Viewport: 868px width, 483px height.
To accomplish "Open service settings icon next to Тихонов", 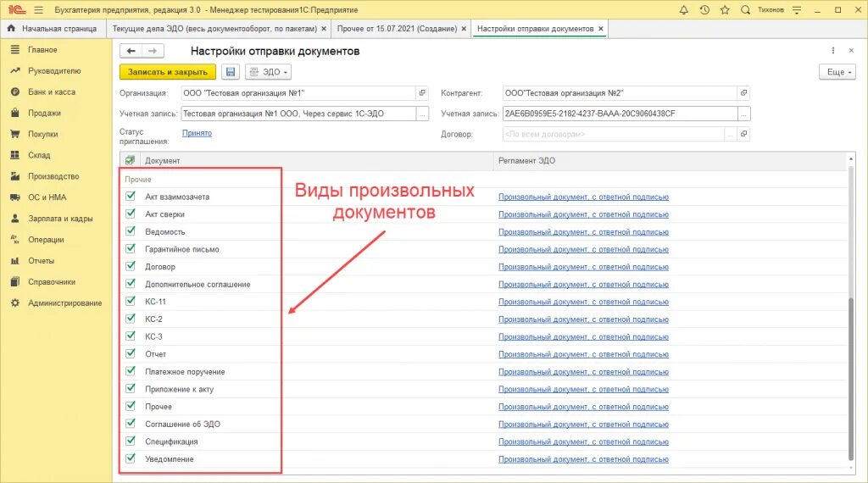I will pyautogui.click(x=797, y=10).
